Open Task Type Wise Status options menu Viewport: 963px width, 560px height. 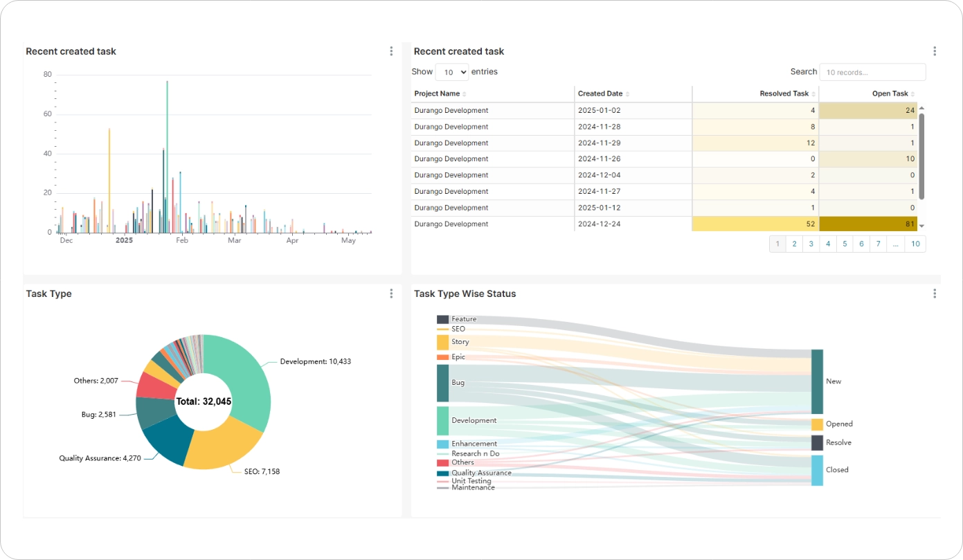935,293
